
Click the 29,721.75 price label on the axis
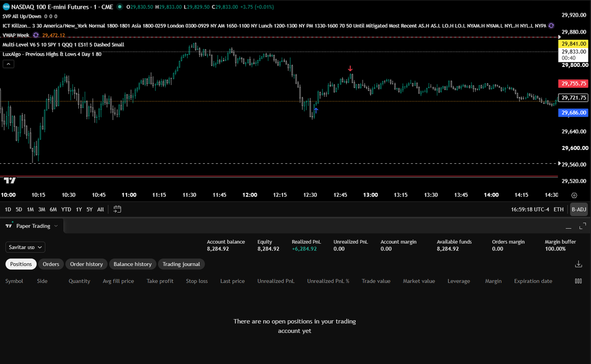point(573,97)
